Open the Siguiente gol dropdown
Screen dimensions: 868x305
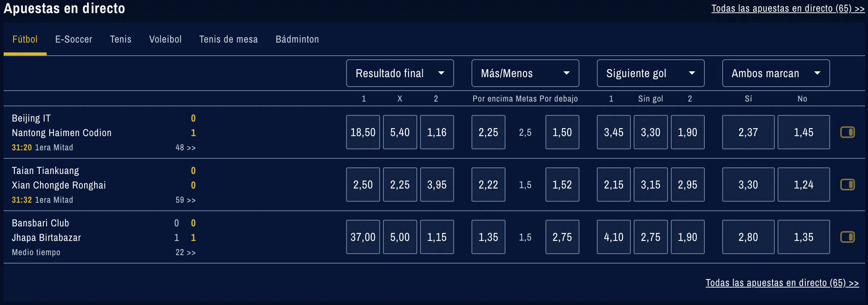(651, 73)
